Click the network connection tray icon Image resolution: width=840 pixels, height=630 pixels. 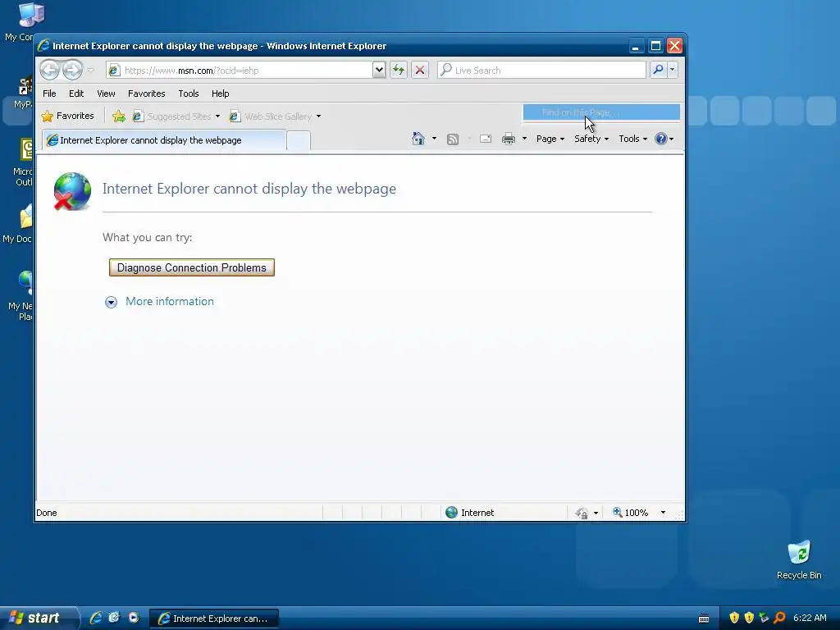pyautogui.click(x=764, y=618)
